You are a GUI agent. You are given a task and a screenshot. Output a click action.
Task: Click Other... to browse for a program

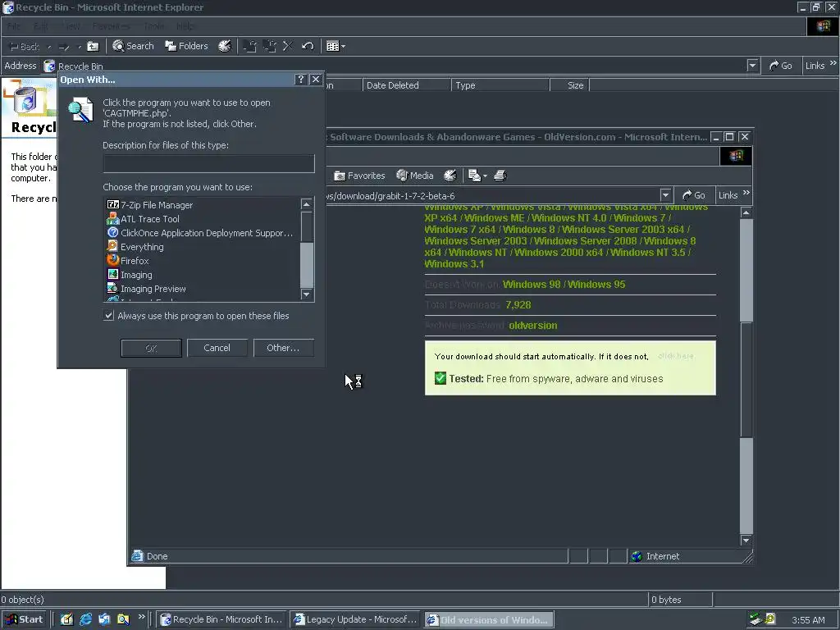click(283, 348)
